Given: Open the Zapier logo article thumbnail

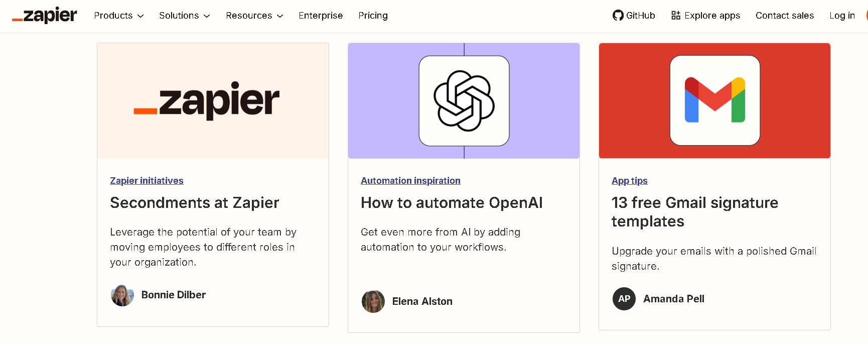Looking at the screenshot, I should [x=213, y=101].
